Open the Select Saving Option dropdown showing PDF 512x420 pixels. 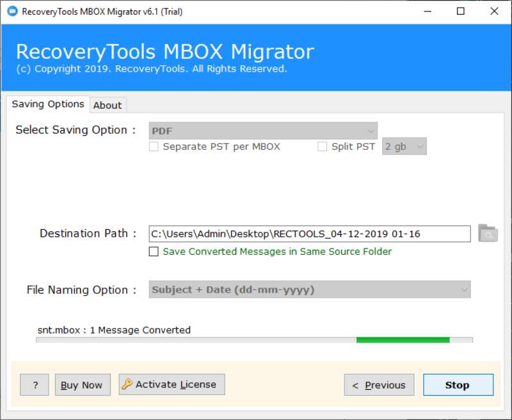point(263,131)
